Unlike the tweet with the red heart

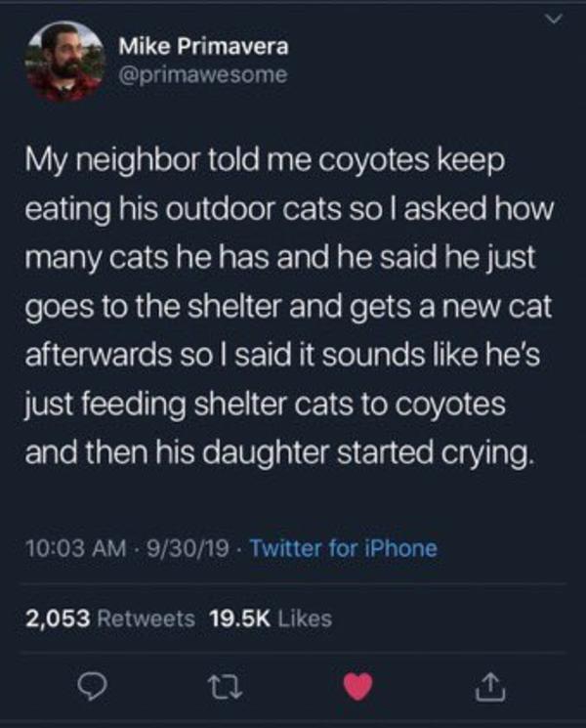359,686
